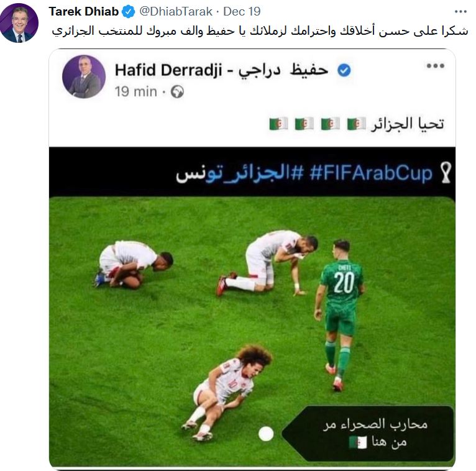Click the Tarek Dhiab display name
Screen dimensions: 476x471
(83, 12)
